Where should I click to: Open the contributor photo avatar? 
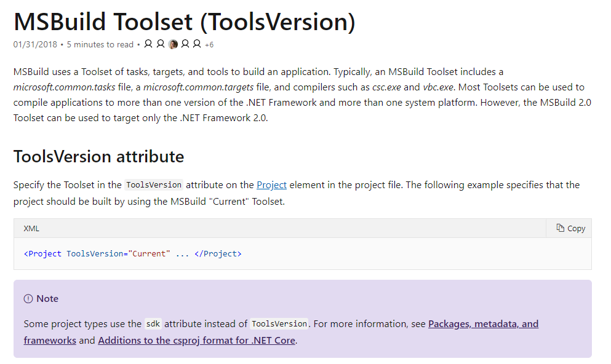173,44
